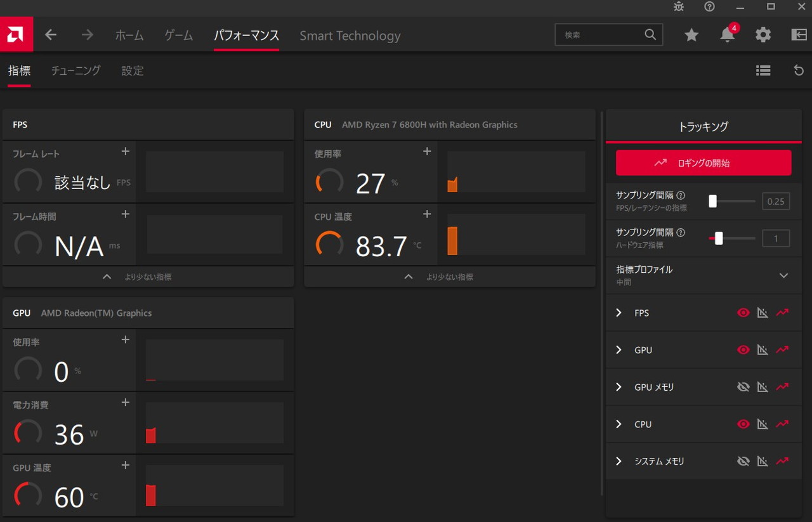Switch to list view icon
This screenshot has width=812, height=522.
pos(763,70)
